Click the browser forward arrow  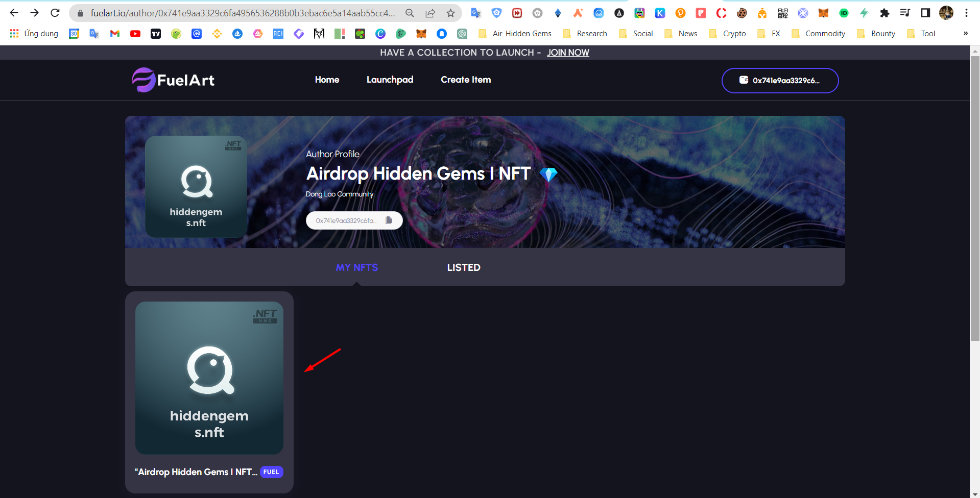point(34,13)
